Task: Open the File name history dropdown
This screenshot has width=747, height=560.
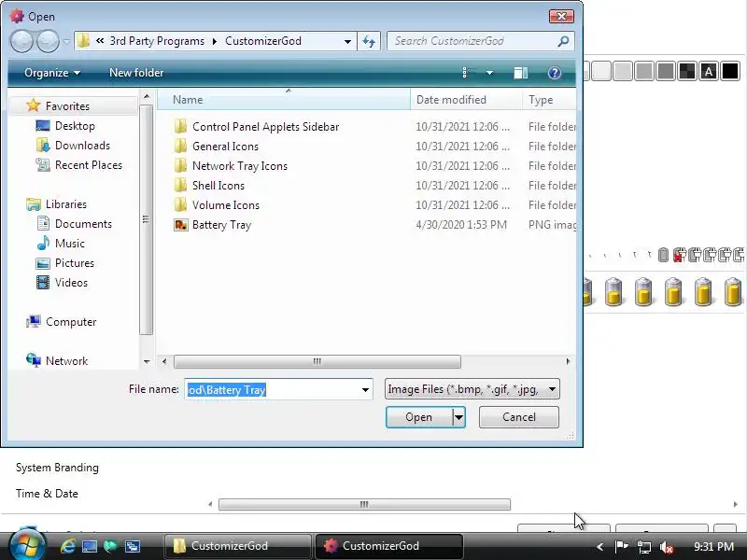Action: (365, 389)
